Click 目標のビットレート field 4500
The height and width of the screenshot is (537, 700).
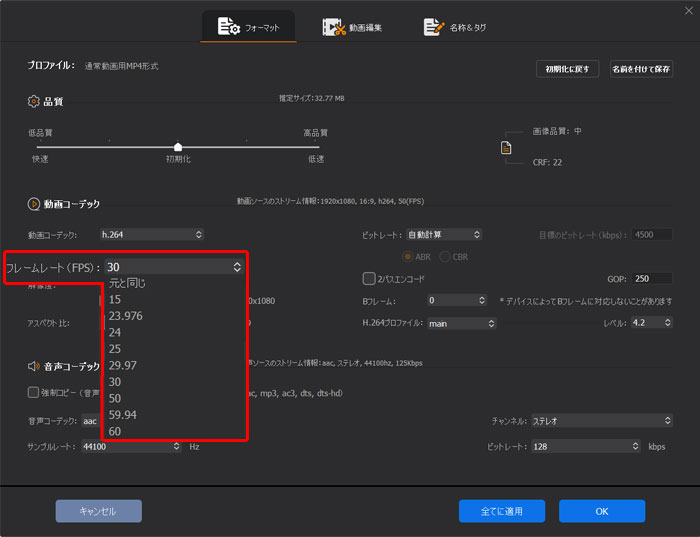click(x=652, y=235)
